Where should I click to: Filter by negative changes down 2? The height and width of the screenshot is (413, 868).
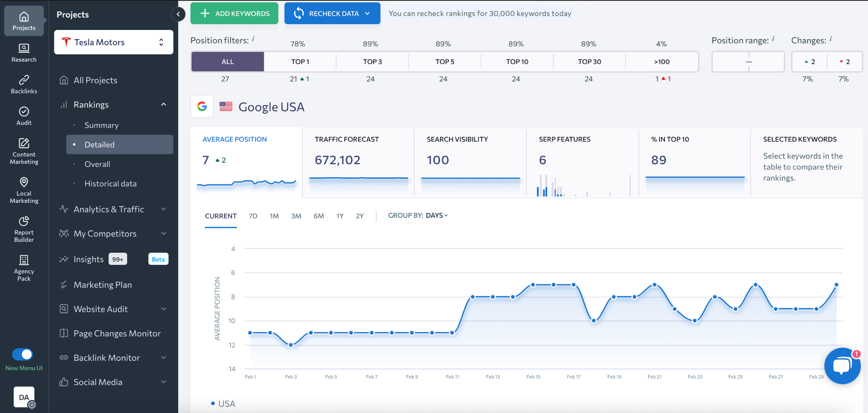(845, 62)
